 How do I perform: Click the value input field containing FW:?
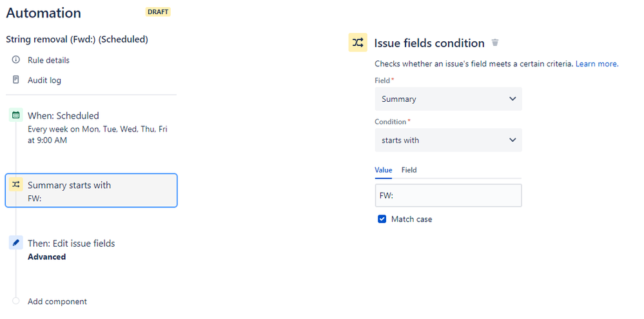point(448,195)
